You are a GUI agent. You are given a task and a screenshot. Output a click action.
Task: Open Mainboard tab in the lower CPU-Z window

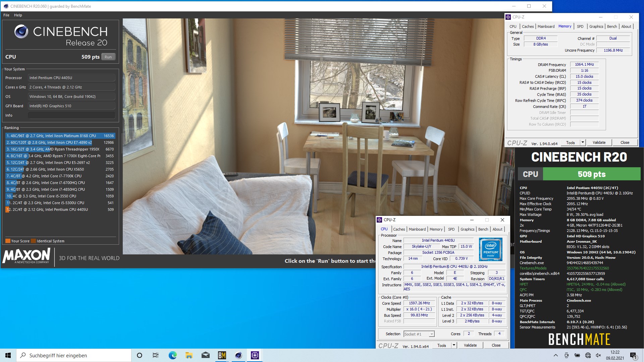(417, 229)
